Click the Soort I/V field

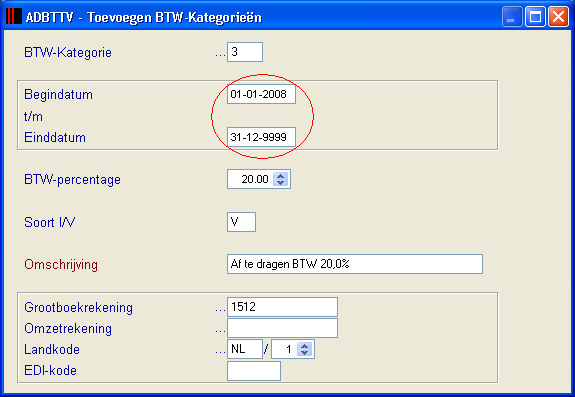click(241, 222)
